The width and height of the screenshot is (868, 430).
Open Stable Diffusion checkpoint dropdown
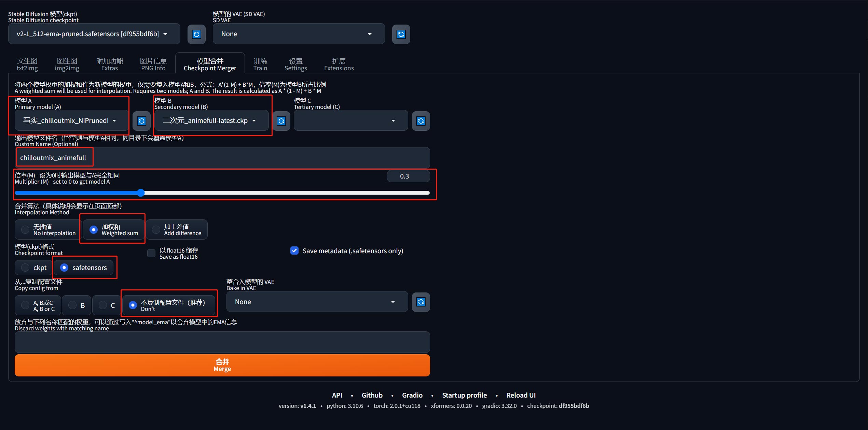click(x=94, y=34)
